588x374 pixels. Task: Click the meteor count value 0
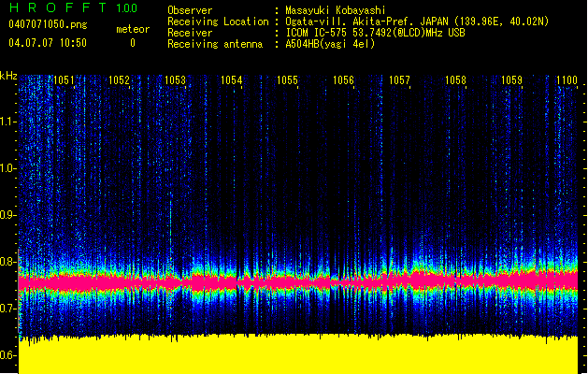point(133,43)
